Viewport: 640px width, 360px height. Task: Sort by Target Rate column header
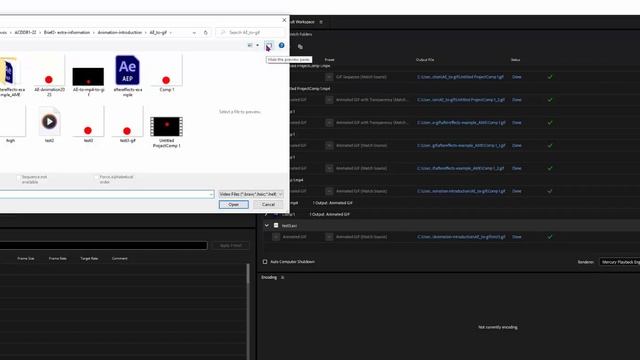click(89, 258)
